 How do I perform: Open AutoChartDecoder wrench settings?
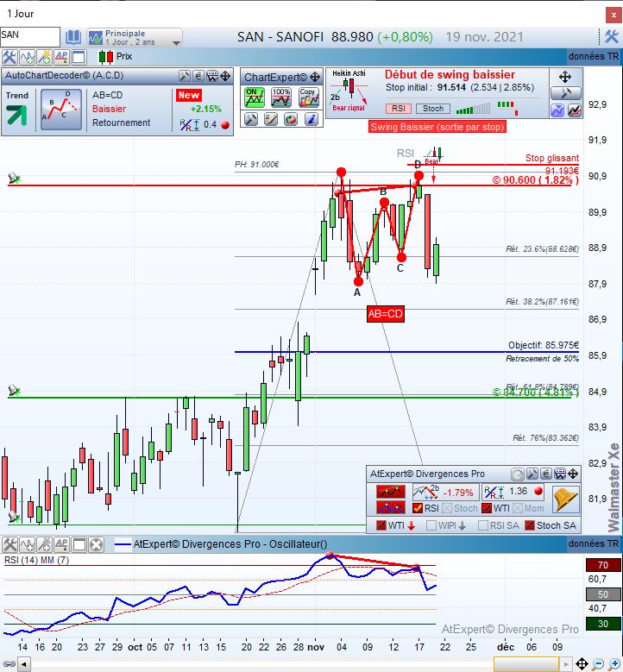(185, 76)
